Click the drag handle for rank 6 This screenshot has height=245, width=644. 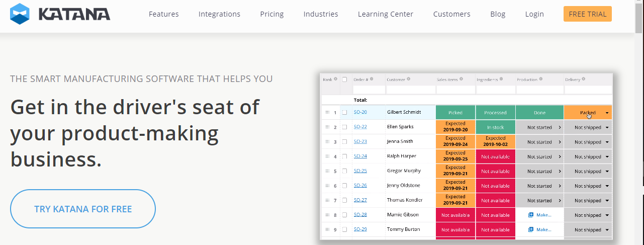tap(327, 186)
